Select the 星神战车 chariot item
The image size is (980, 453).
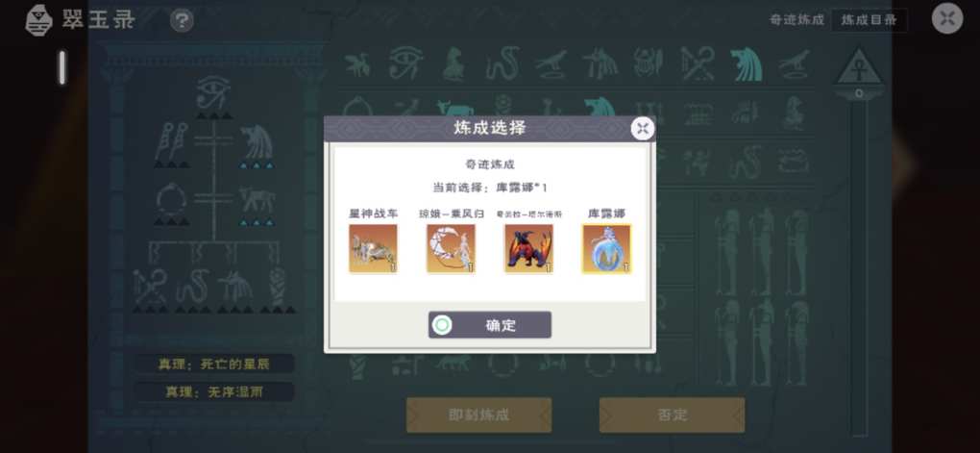tap(373, 248)
